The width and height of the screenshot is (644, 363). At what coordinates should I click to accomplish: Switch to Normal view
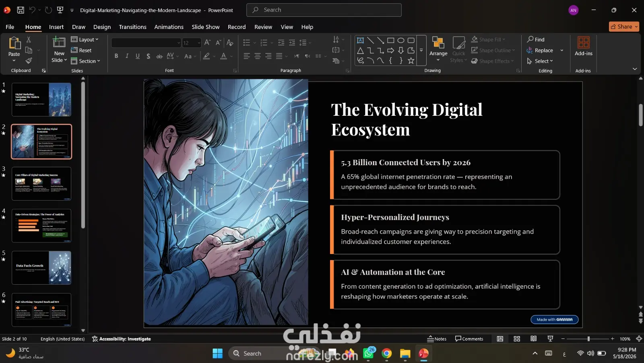click(500, 339)
